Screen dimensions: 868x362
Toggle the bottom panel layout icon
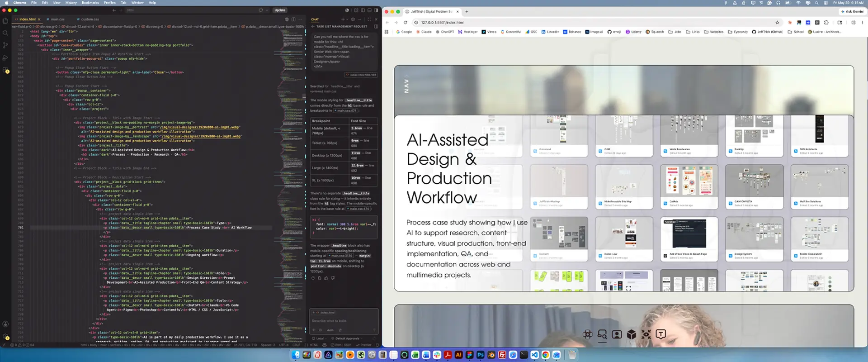[369, 10]
